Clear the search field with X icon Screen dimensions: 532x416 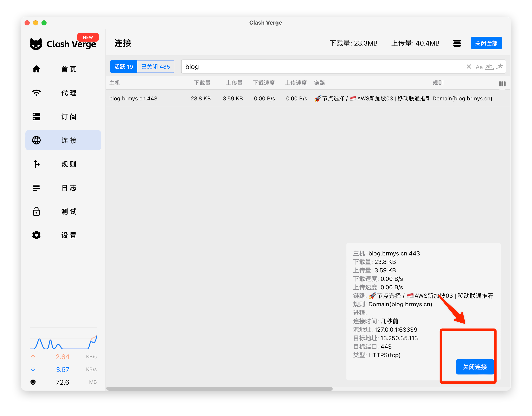coord(469,67)
